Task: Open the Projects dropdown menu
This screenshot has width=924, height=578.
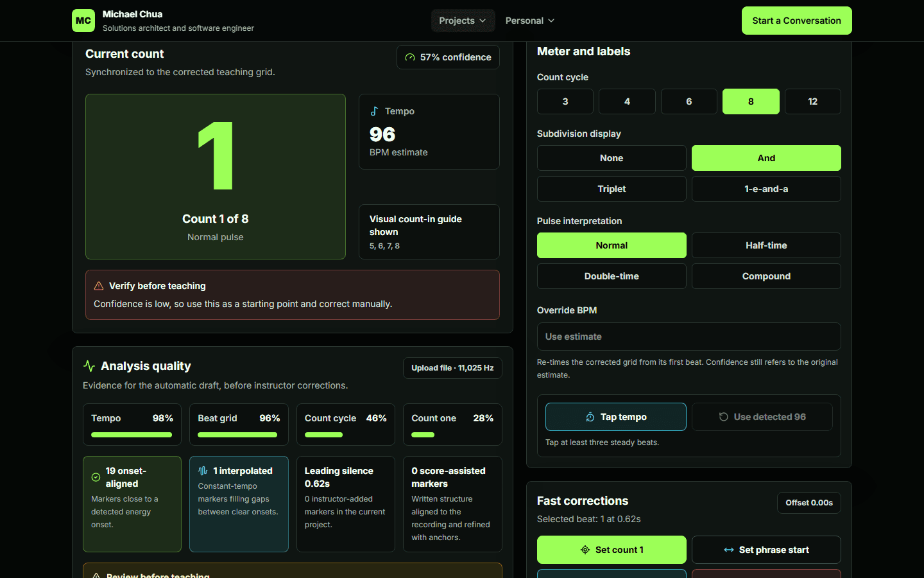Action: 463,21
